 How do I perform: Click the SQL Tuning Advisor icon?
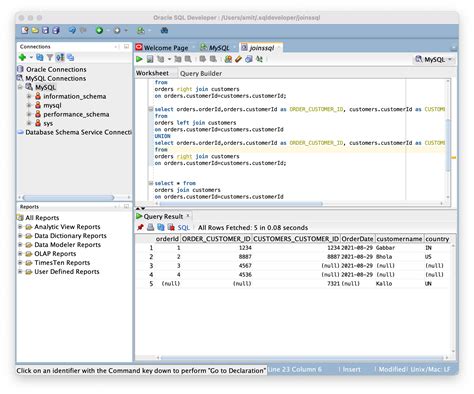tap(188, 59)
